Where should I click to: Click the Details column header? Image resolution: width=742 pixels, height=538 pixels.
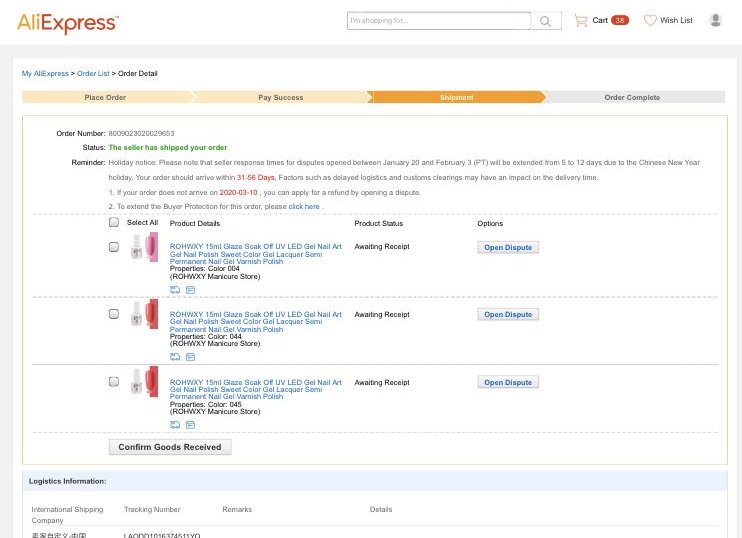point(381,510)
